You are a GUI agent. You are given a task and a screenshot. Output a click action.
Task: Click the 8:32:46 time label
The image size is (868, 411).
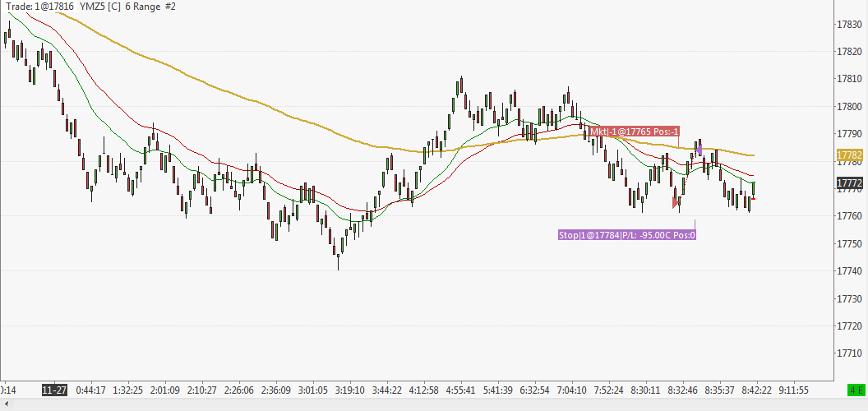pos(683,390)
